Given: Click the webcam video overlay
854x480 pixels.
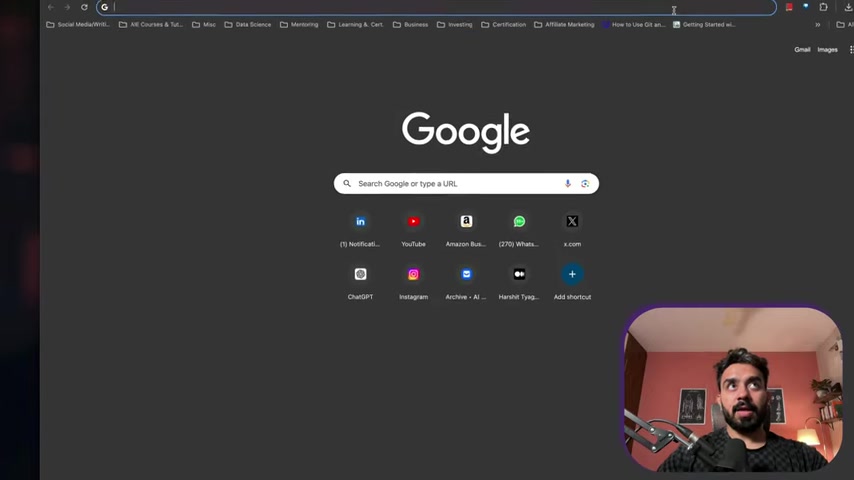Looking at the screenshot, I should tap(733, 389).
